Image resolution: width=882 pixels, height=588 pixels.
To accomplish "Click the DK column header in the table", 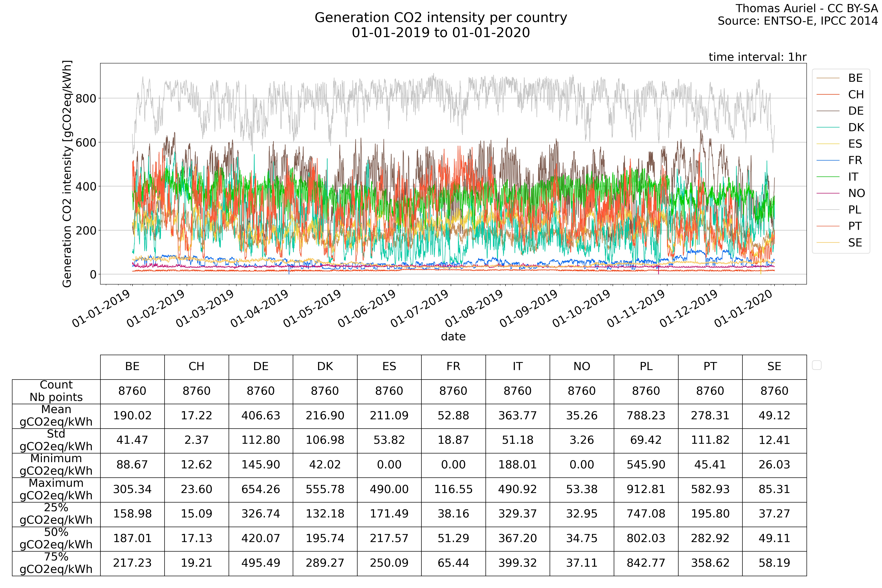I will (x=325, y=366).
